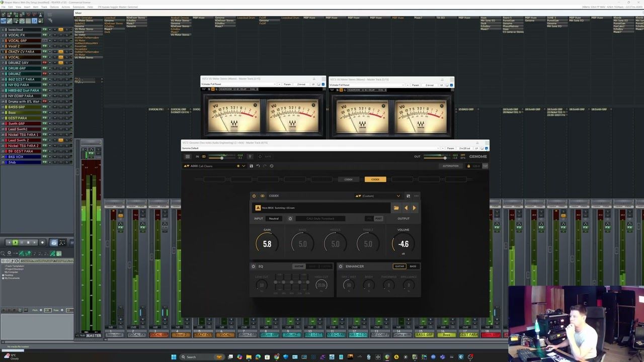This screenshot has height=362, width=644.
Task: Select the MASTER label in the mixer
Action: [x=94, y=335]
